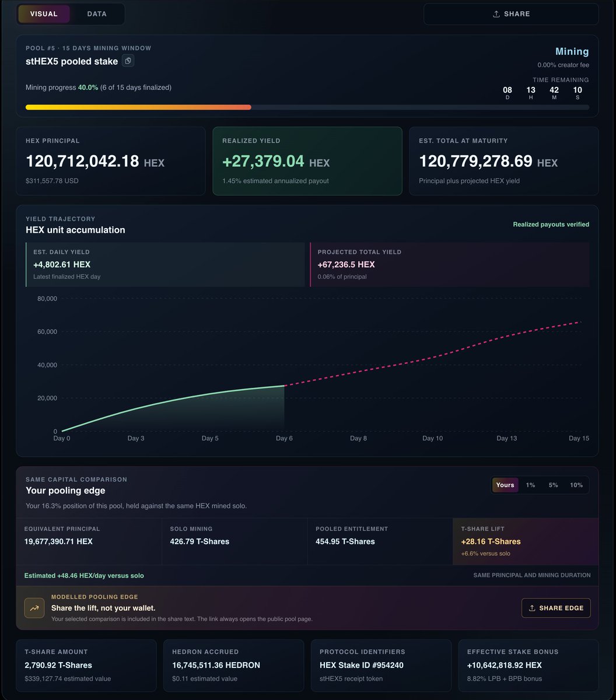
Task: Click the PROJECTED TOTAL YIELD panel
Action: 450,265
